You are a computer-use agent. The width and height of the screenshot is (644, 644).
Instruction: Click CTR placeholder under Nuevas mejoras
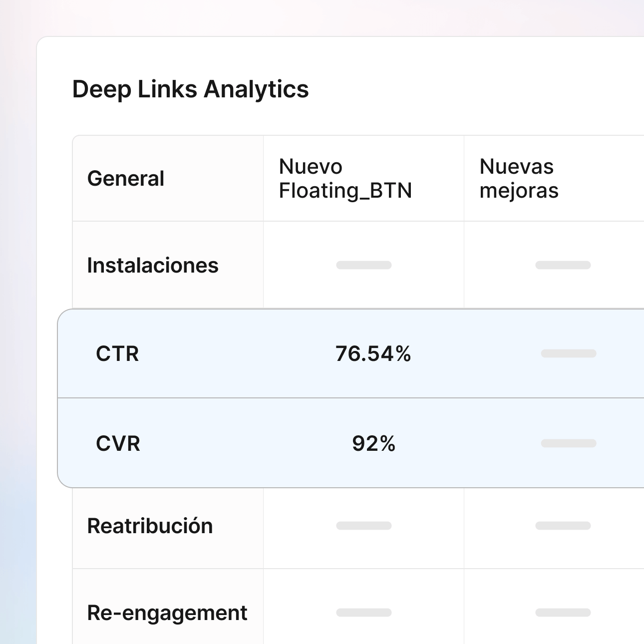click(x=569, y=353)
